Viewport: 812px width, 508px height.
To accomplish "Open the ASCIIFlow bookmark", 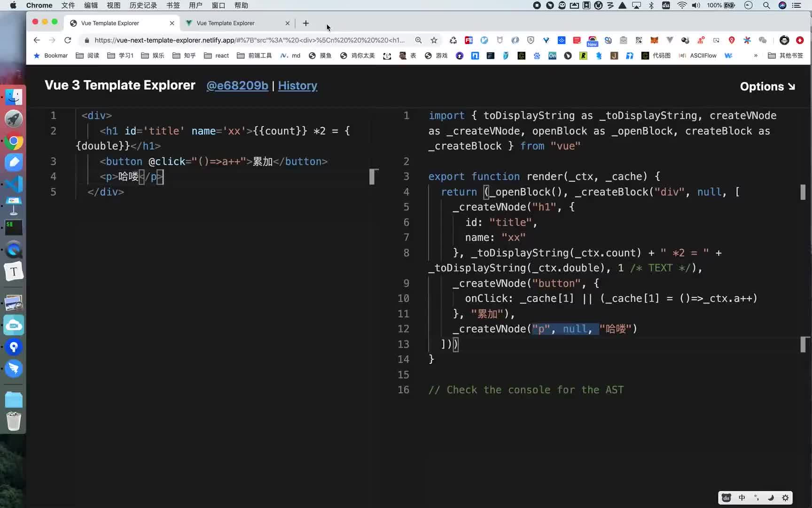I will click(x=698, y=56).
